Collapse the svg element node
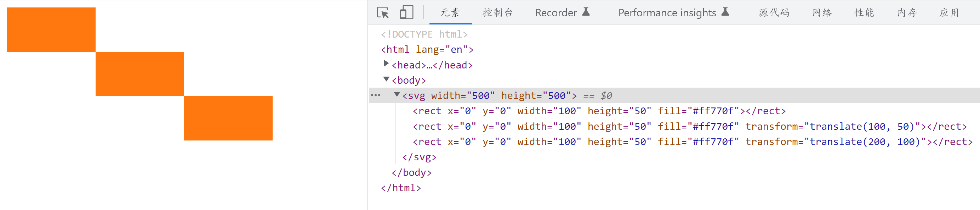Viewport: 980px width, 210px height. (x=397, y=94)
